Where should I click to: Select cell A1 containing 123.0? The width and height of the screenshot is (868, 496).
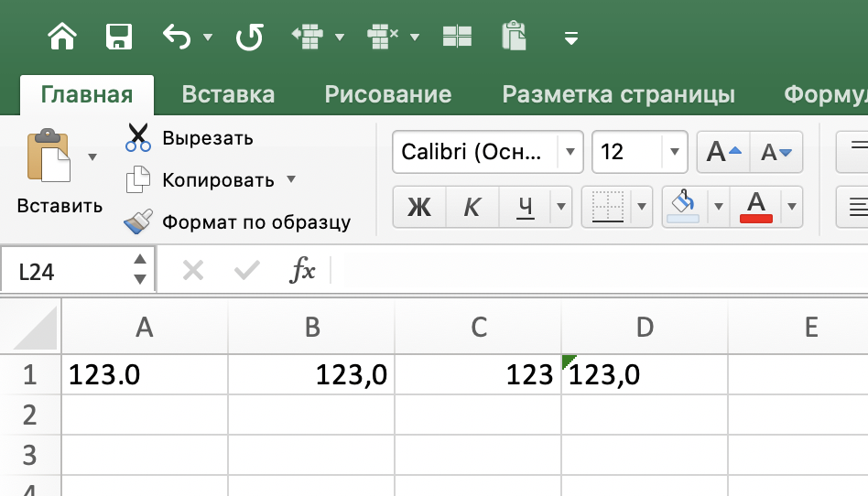145,375
